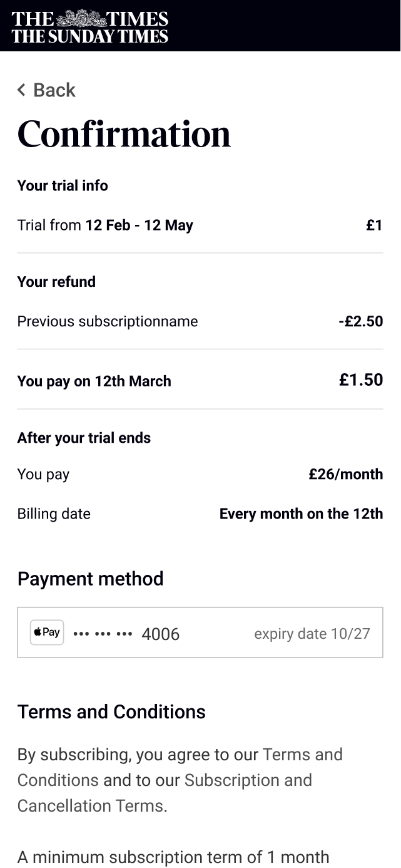Go back using the Back label
401x868 pixels.
pyautogui.click(x=54, y=90)
